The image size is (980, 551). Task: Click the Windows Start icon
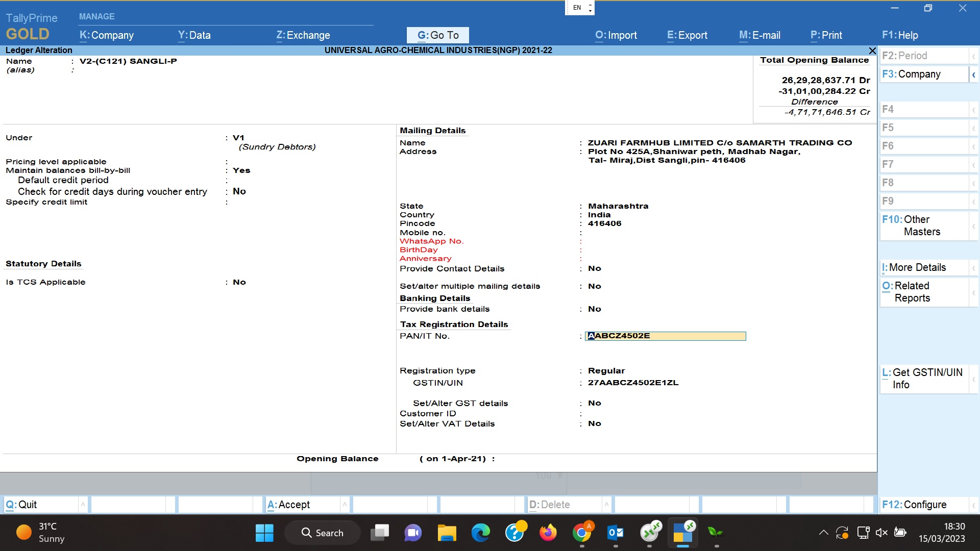coord(264,533)
